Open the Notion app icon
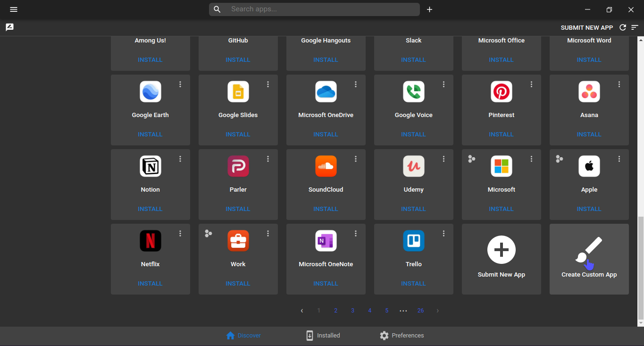The image size is (644, 346). [151, 166]
